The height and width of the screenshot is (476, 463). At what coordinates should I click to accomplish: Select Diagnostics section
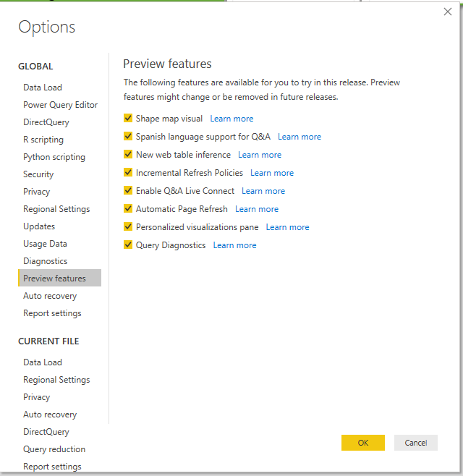46,261
